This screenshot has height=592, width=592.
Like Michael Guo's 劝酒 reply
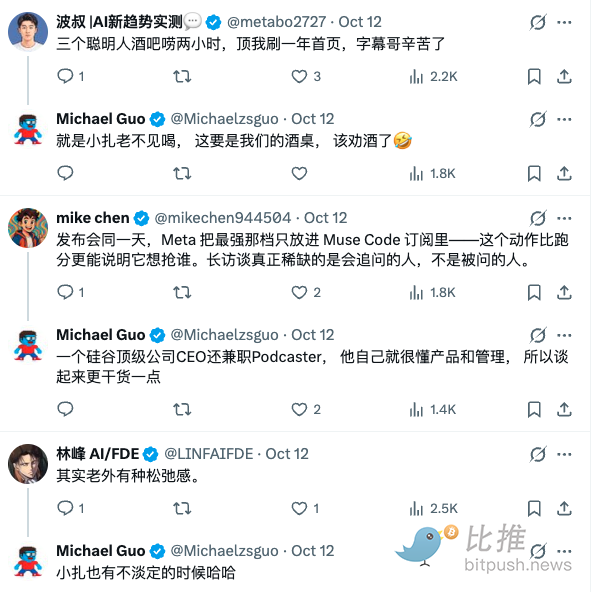pyautogui.click(x=299, y=173)
